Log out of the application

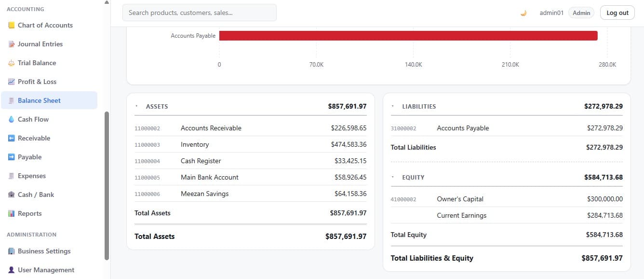click(x=617, y=13)
